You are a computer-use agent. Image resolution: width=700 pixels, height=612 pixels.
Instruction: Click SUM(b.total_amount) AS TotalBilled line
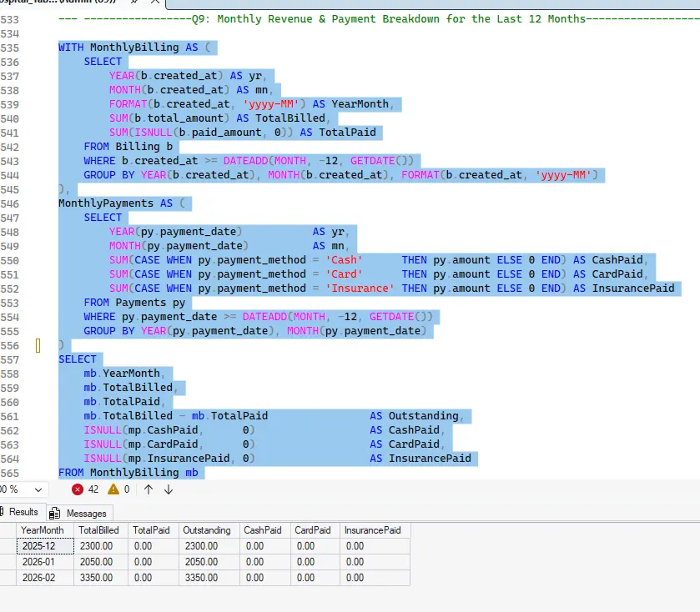[x=218, y=118]
